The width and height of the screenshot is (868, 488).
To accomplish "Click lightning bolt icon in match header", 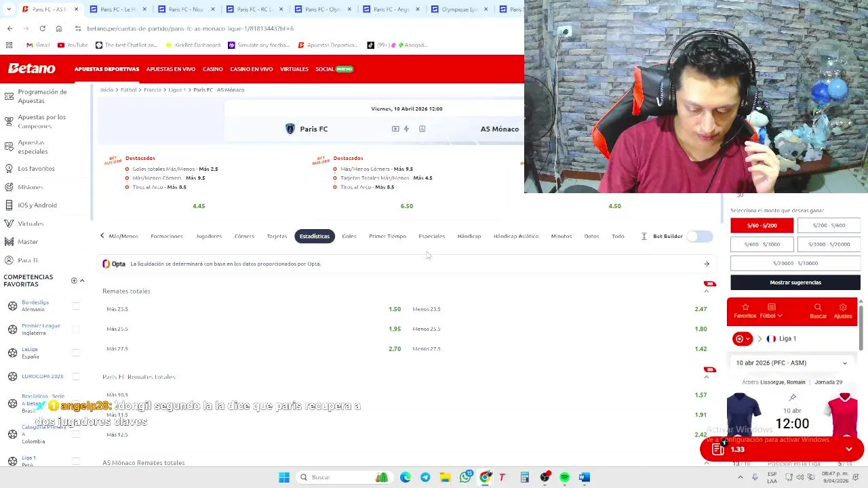I will pyautogui.click(x=406, y=129).
